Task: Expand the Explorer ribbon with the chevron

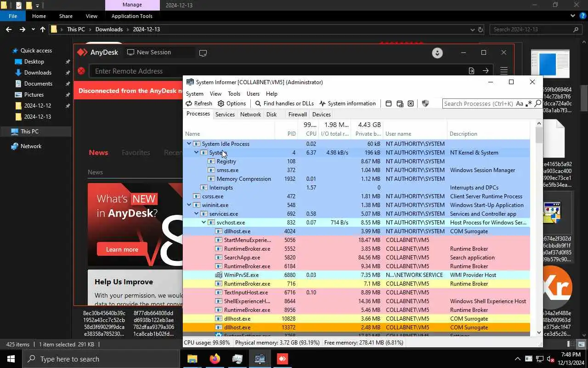Action: click(x=572, y=16)
